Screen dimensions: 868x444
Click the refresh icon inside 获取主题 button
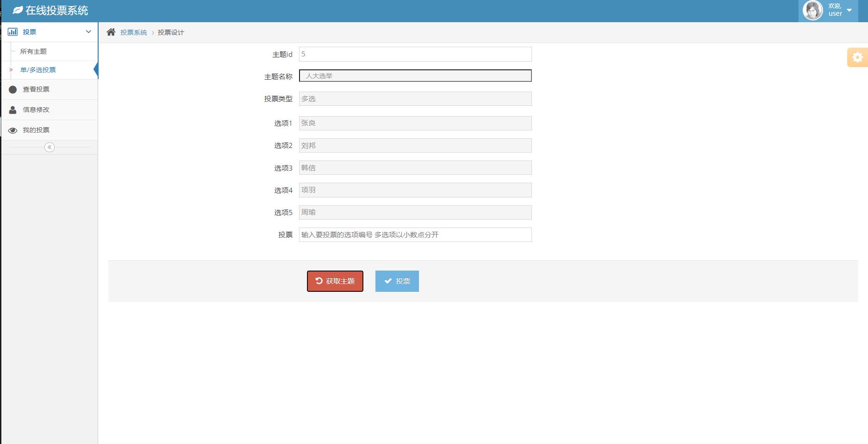tap(318, 280)
